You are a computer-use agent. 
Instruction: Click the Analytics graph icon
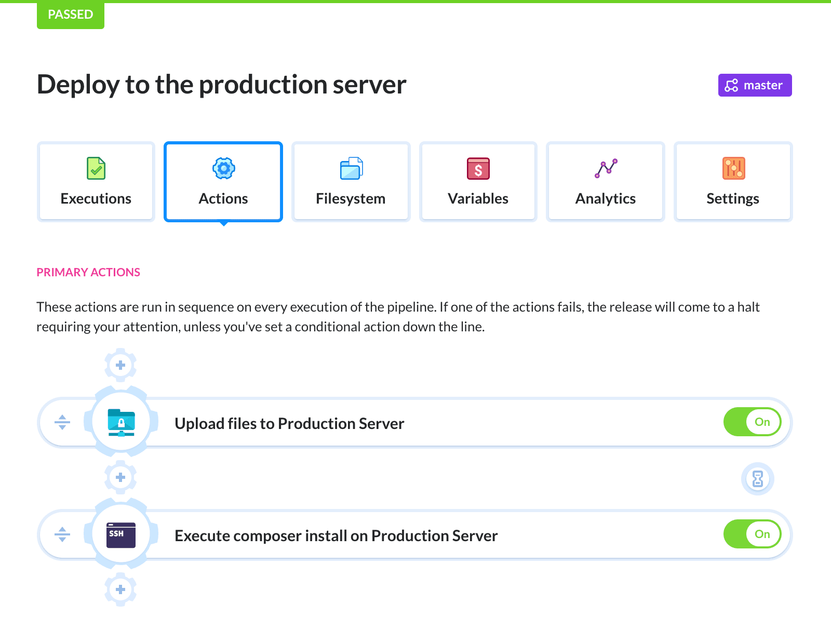[x=606, y=168]
